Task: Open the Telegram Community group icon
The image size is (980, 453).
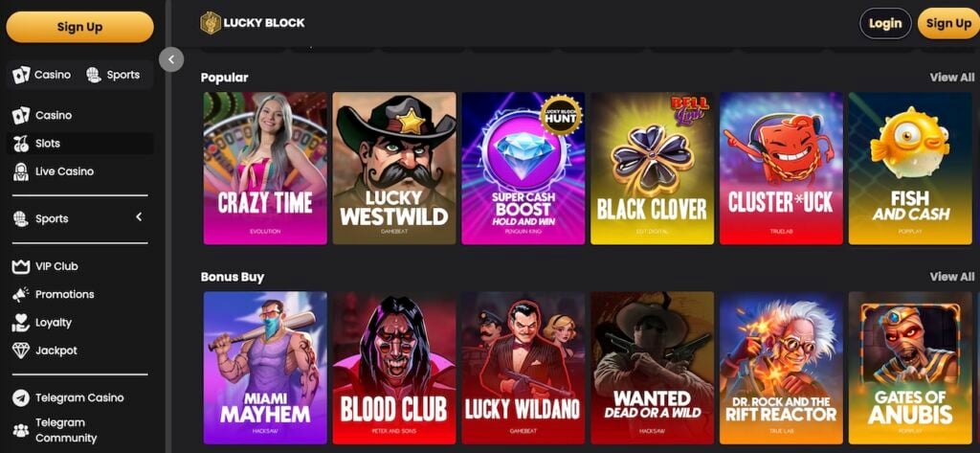Action: (21, 430)
